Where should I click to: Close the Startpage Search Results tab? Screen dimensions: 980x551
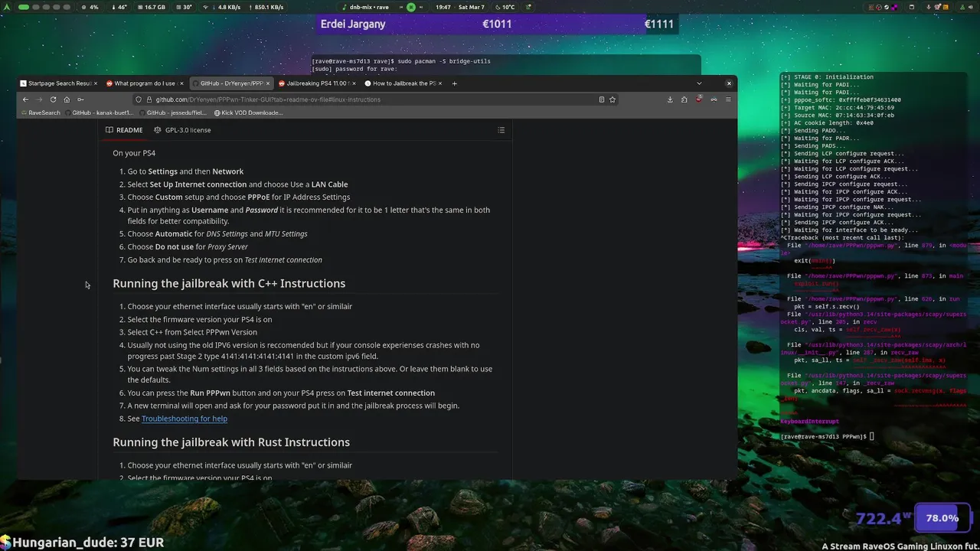[95, 83]
